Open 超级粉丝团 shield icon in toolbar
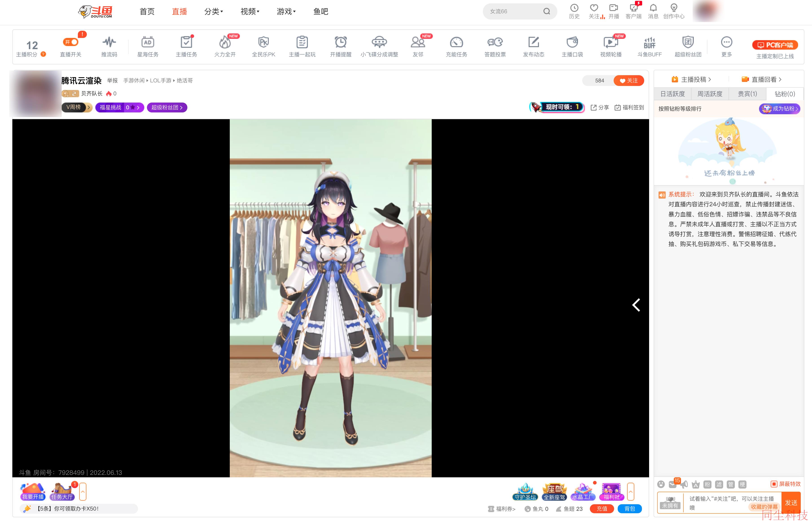Image resolution: width=812 pixels, height=524 pixels. point(688,42)
